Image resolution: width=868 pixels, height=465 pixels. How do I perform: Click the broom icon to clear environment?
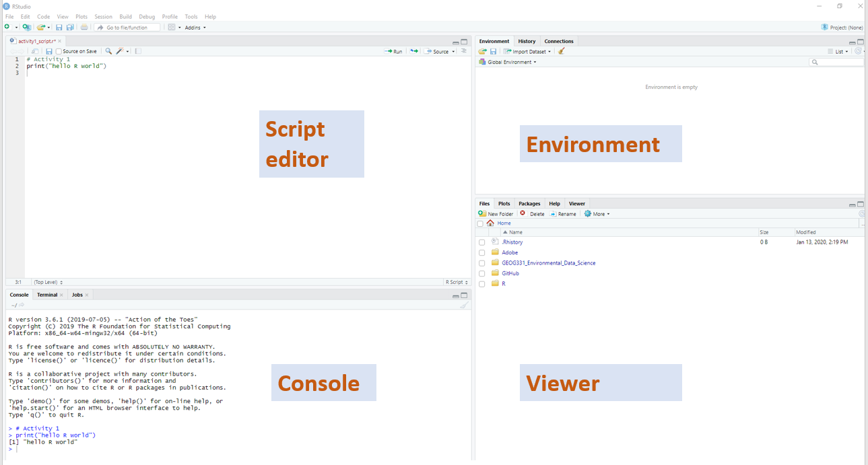(x=562, y=51)
